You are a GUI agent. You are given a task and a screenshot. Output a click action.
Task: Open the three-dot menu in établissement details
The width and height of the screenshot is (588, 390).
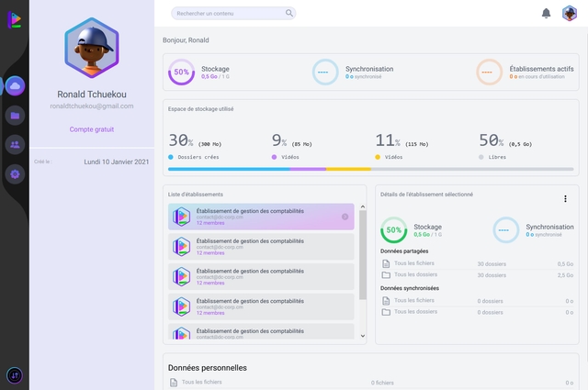pos(565,198)
